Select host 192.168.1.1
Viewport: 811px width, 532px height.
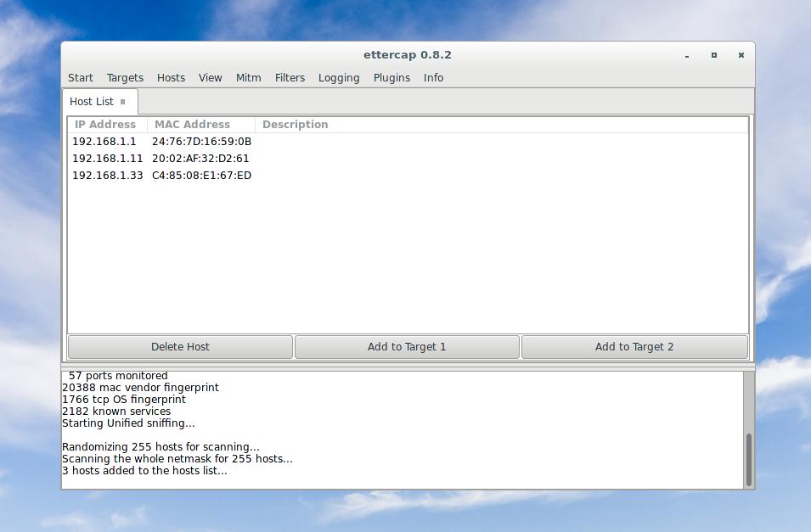click(x=104, y=142)
